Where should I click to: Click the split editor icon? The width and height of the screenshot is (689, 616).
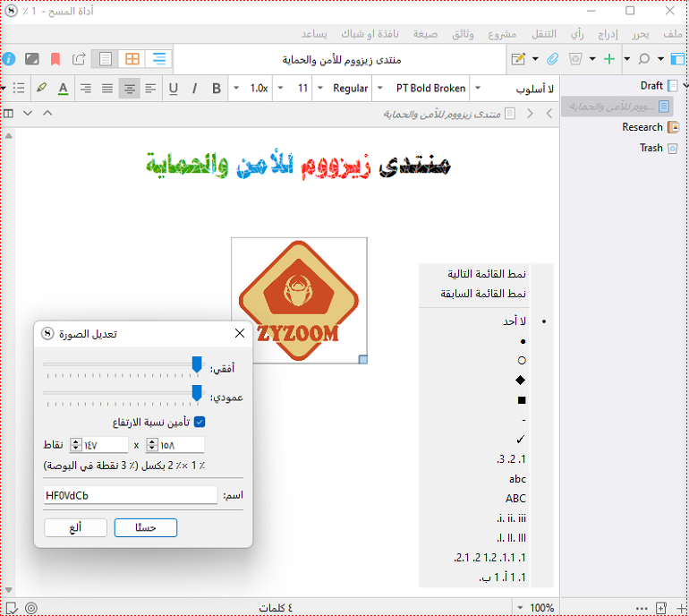tap(8, 114)
